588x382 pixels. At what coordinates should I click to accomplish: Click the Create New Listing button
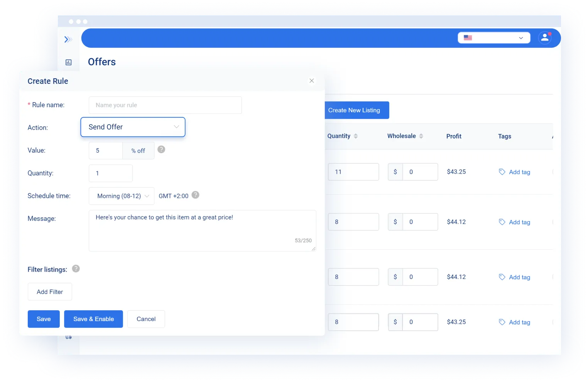357,110
